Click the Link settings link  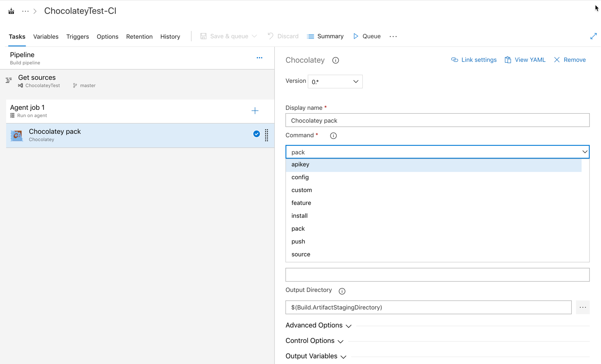click(x=474, y=60)
